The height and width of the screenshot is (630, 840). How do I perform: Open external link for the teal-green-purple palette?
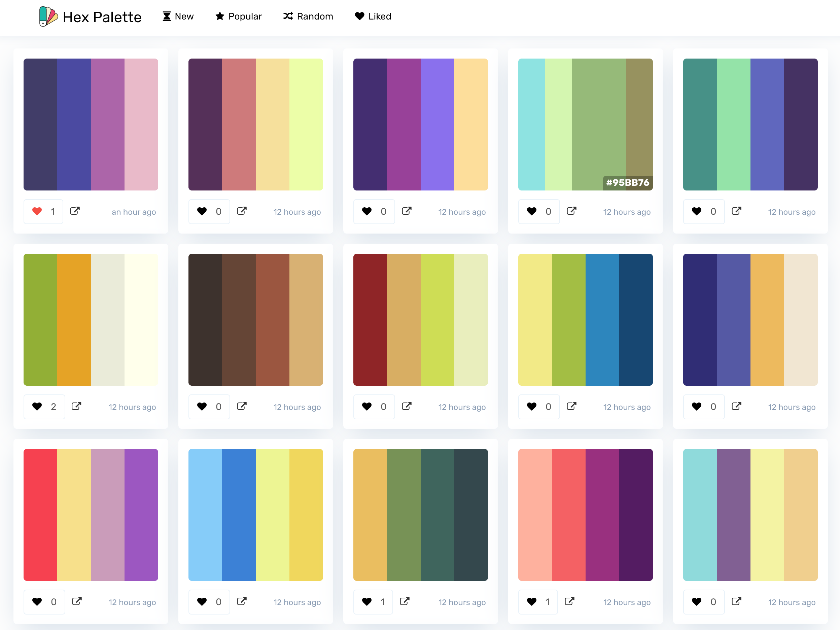click(x=736, y=211)
